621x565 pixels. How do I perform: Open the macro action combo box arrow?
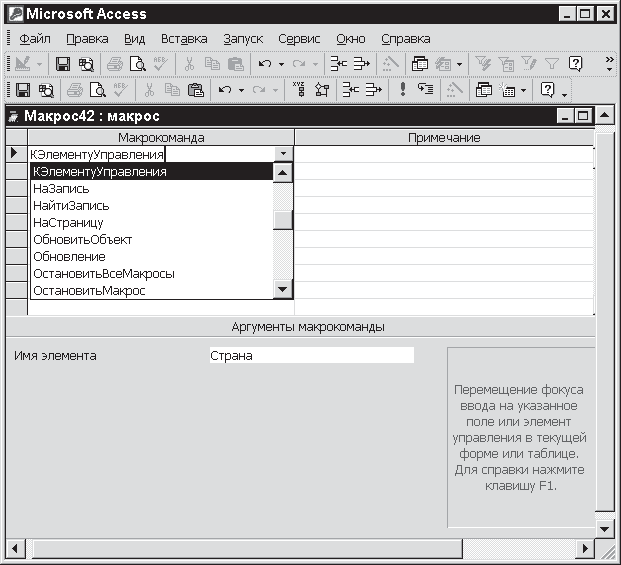(283, 155)
